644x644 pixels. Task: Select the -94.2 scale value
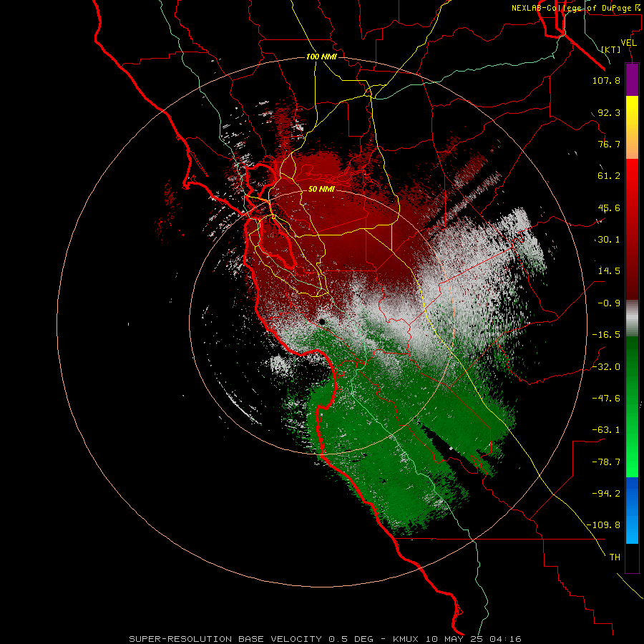pos(606,493)
